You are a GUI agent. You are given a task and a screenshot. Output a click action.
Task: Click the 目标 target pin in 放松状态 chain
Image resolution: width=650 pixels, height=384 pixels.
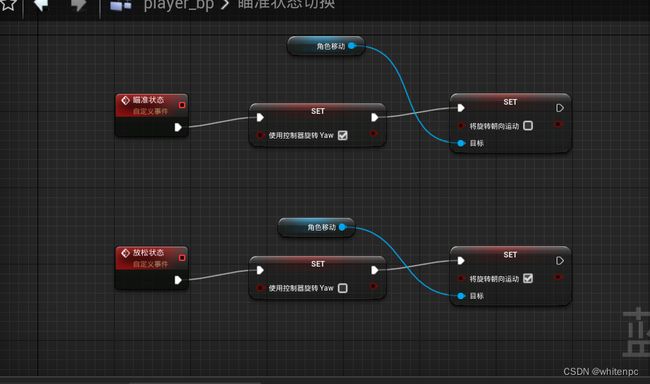tap(461, 296)
